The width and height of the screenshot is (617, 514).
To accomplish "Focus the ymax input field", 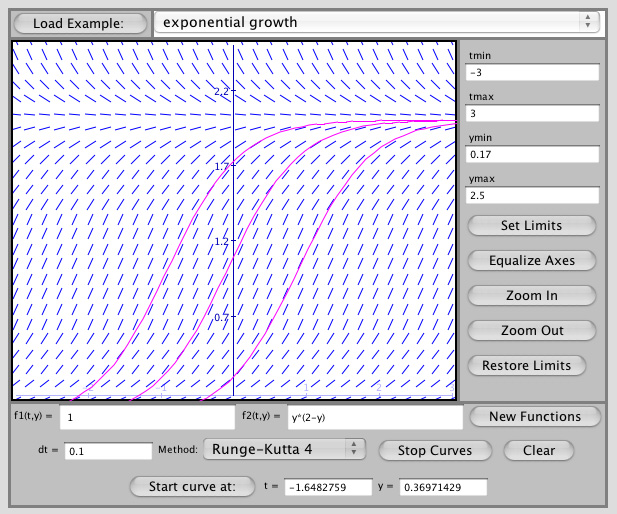I will pyautogui.click(x=531, y=196).
